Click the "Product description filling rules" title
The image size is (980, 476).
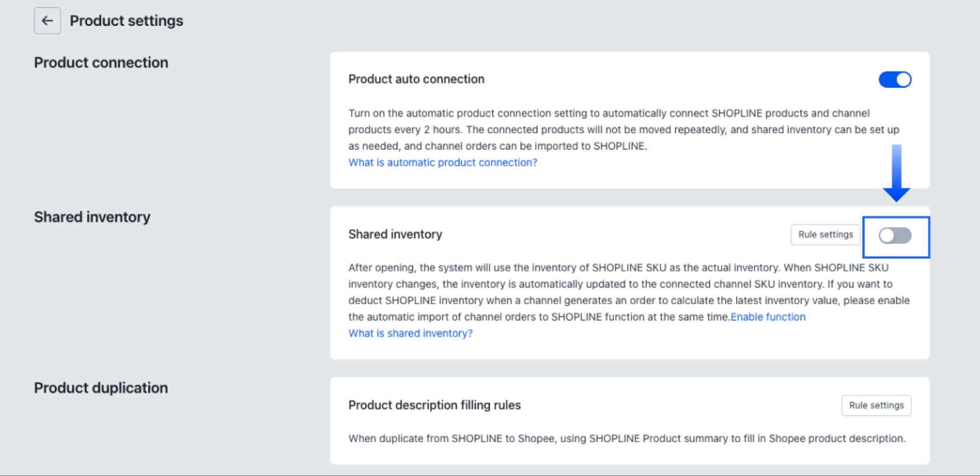434,405
